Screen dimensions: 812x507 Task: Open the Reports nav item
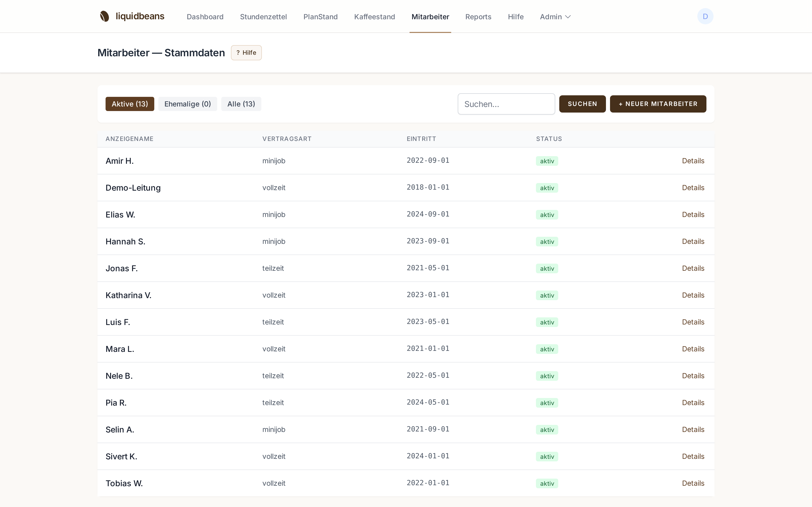478,17
